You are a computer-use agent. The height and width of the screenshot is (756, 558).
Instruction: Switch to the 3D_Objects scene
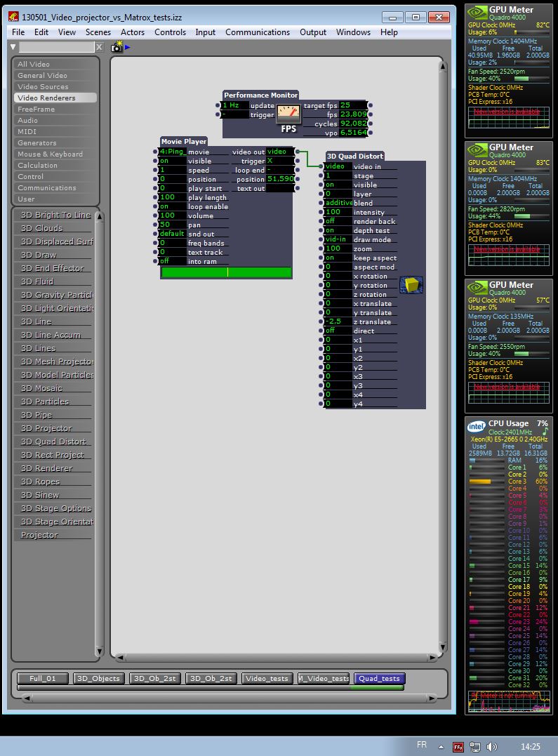click(x=98, y=678)
